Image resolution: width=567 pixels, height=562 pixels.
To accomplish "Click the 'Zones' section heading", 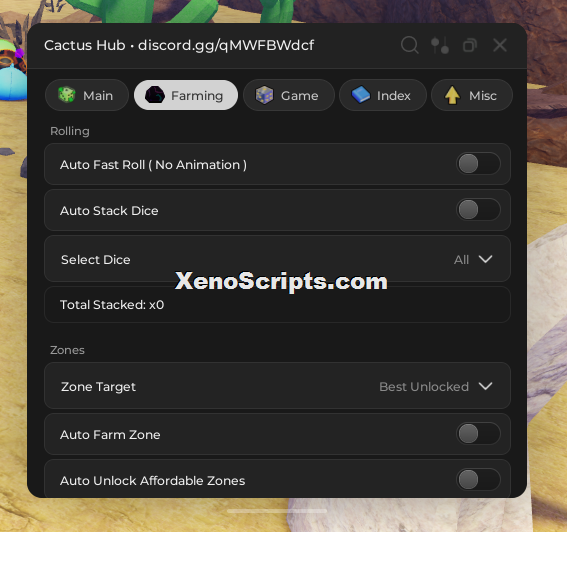I will pyautogui.click(x=67, y=350).
